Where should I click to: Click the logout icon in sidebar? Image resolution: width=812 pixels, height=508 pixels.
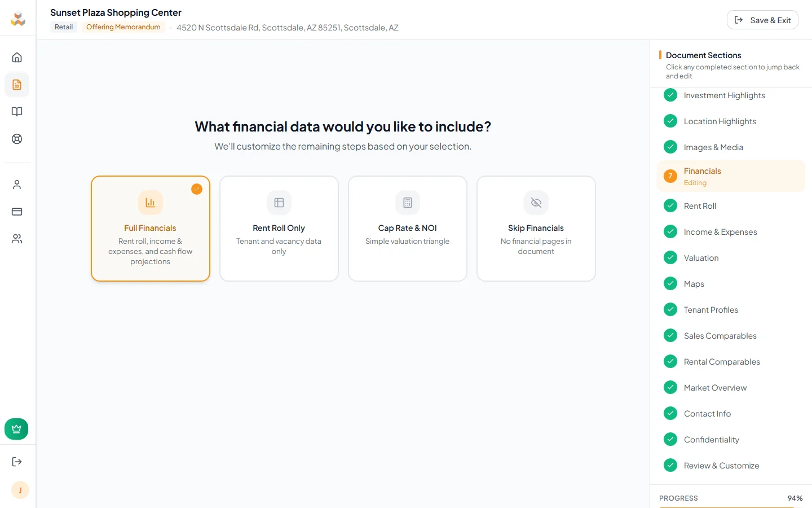(x=17, y=462)
